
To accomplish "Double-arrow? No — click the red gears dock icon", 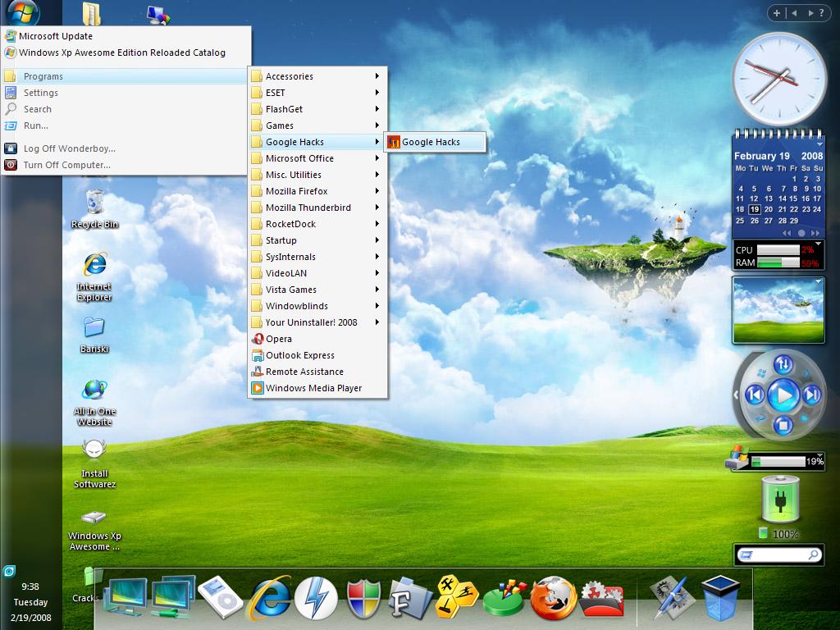I will 600,596.
